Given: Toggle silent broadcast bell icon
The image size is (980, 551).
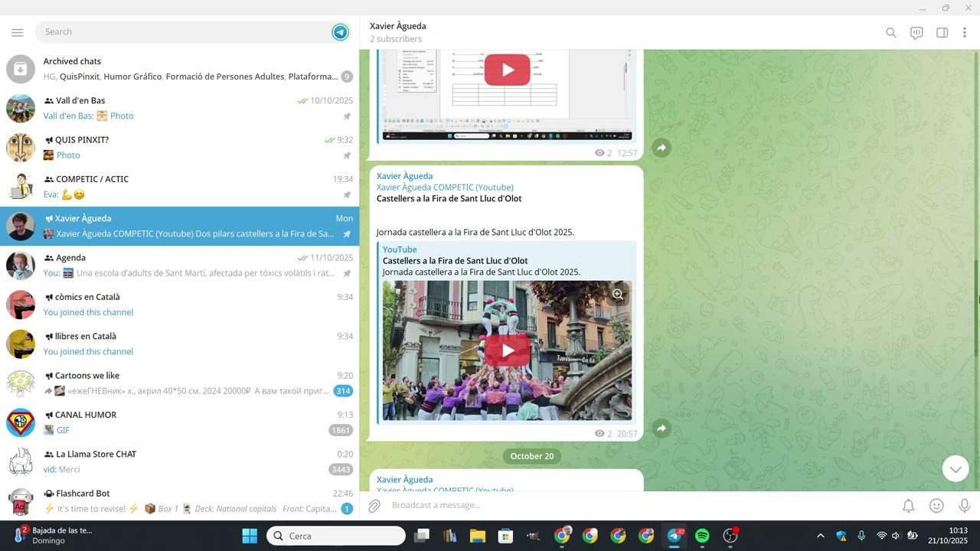Looking at the screenshot, I should click(x=908, y=506).
